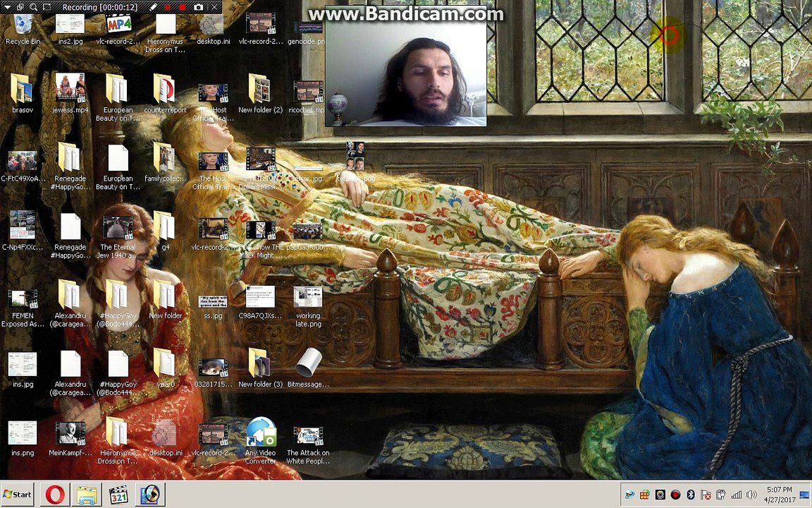This screenshot has width=812, height=508.
Task: Select the brasov folder
Action: click(x=23, y=93)
